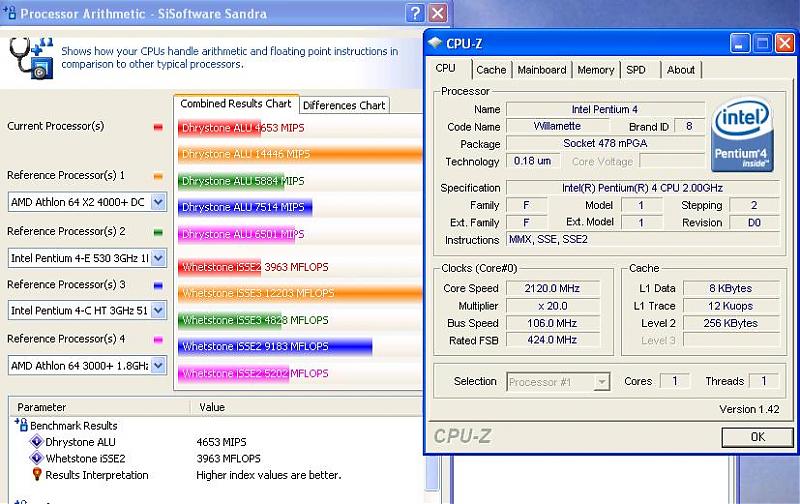Click the orange Reference Processor 1 color marker
Viewport: 800px width, 504px height.
coord(158,177)
